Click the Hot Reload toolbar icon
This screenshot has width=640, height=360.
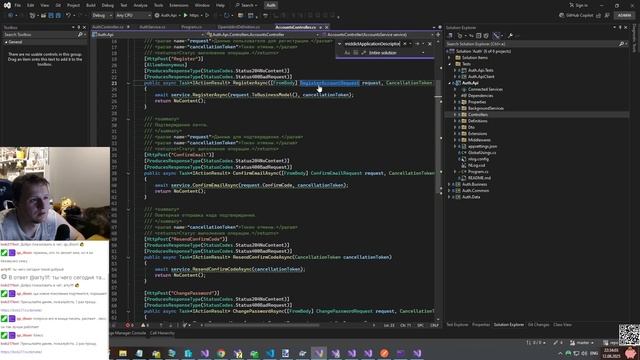227,16
